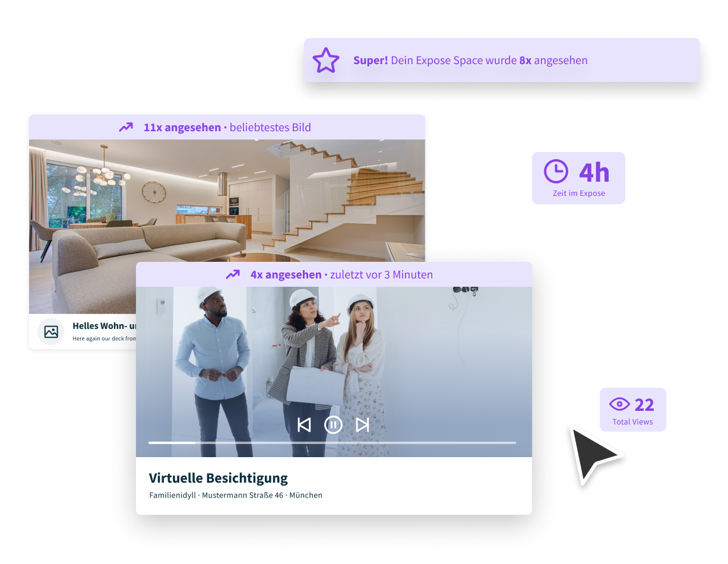Click the clock icon above Zeit im Expose
The height and width of the screenshot is (564, 728).
coord(556,172)
